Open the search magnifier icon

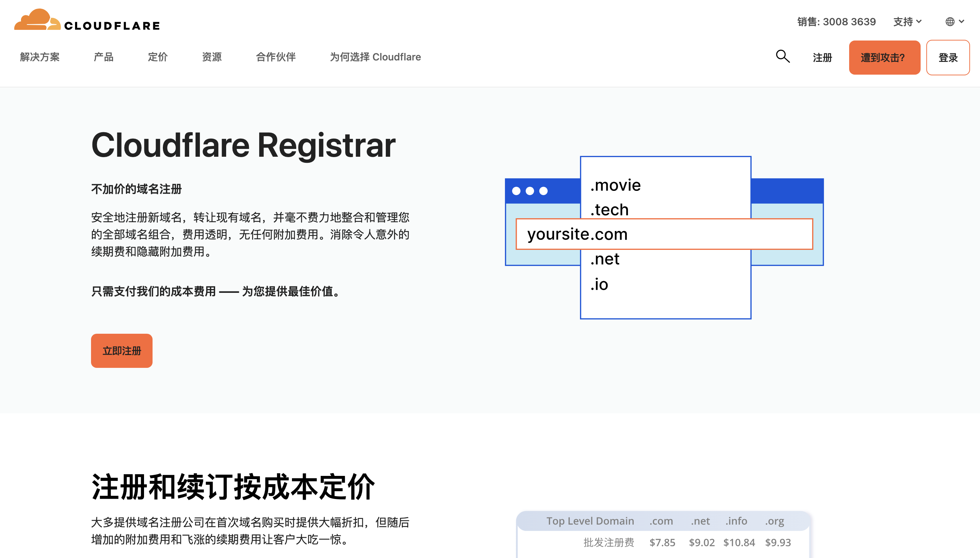point(783,57)
